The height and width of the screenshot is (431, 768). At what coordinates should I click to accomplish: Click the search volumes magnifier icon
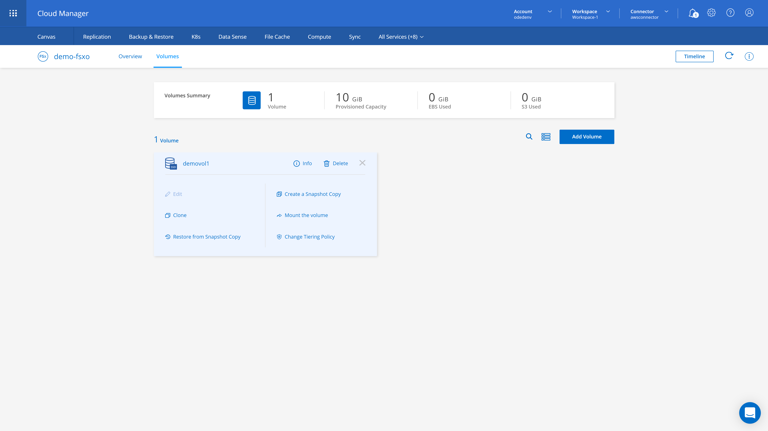click(x=529, y=137)
